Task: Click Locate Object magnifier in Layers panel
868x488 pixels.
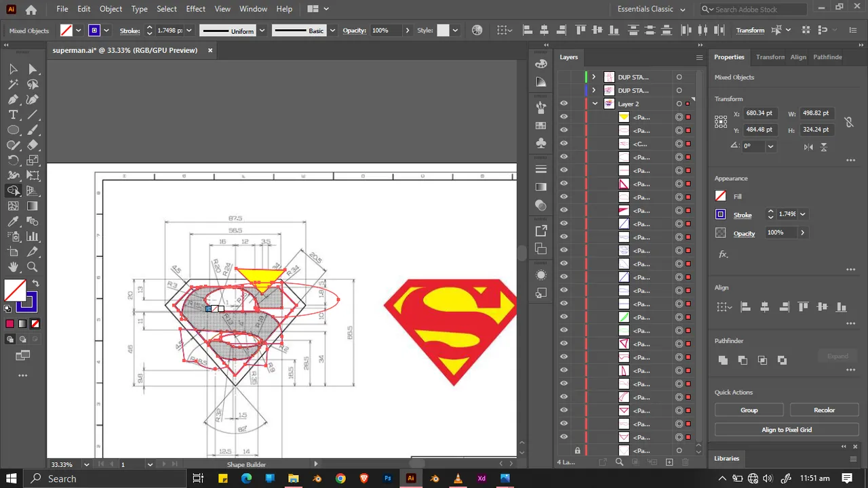Action: coord(619,462)
